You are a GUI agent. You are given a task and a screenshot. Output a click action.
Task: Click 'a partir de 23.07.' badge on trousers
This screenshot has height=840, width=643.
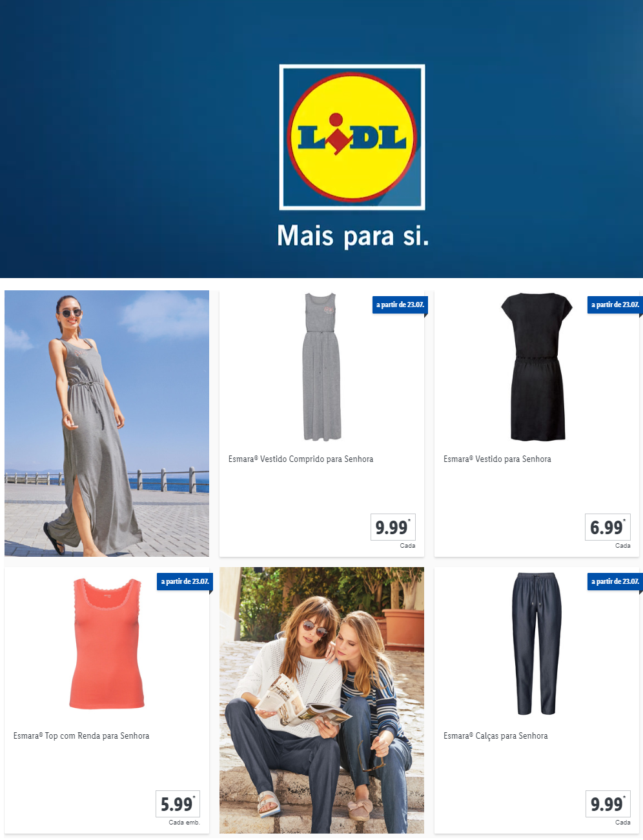[615, 581]
